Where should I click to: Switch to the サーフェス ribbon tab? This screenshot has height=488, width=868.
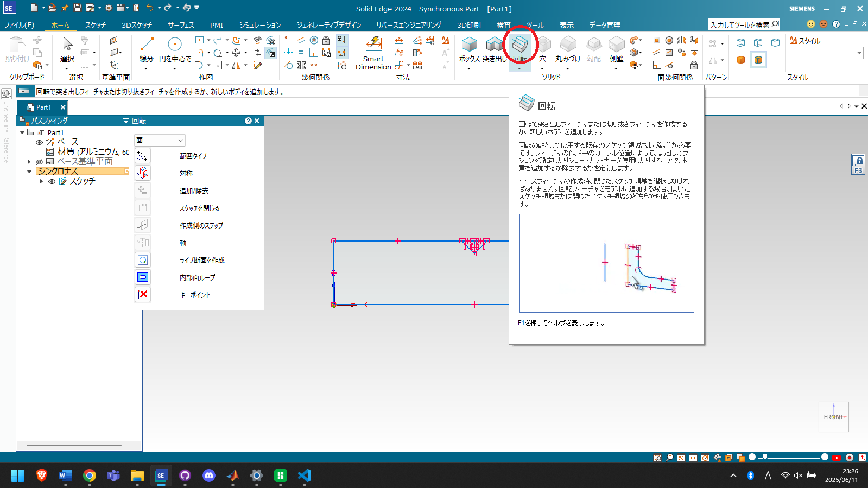click(x=181, y=25)
